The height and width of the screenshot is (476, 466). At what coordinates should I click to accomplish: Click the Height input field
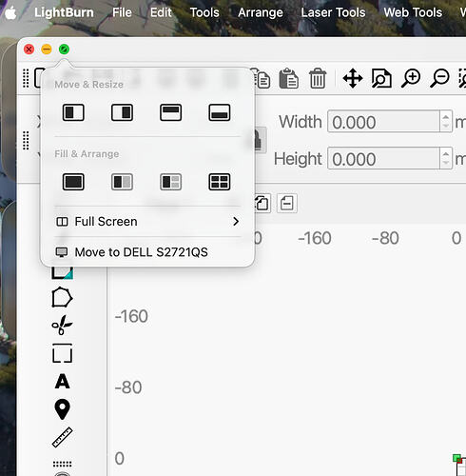click(x=383, y=158)
